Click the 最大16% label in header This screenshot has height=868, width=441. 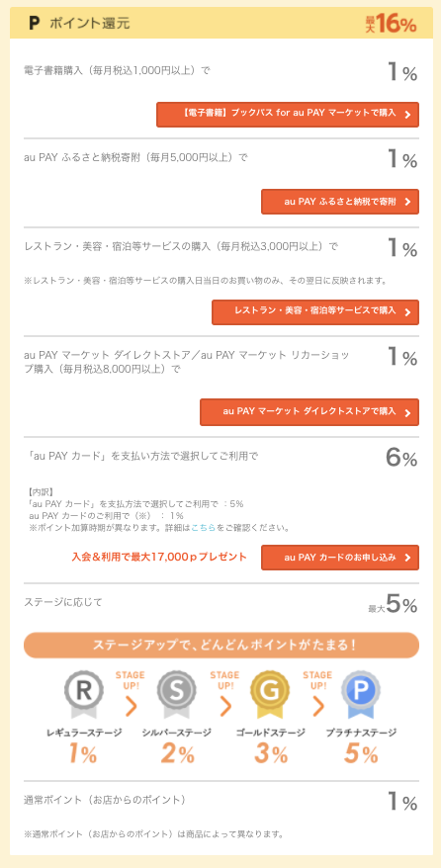pos(391,24)
